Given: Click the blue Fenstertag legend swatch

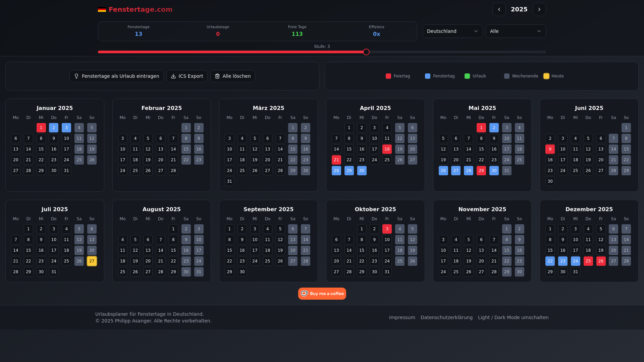Looking at the screenshot, I should tap(428, 76).
